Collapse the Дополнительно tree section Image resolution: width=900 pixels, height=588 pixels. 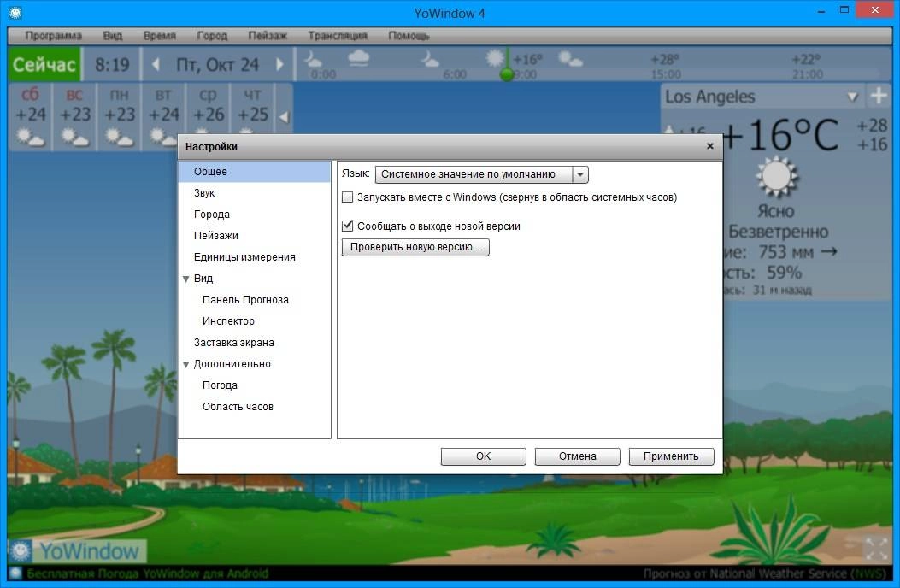click(x=185, y=365)
